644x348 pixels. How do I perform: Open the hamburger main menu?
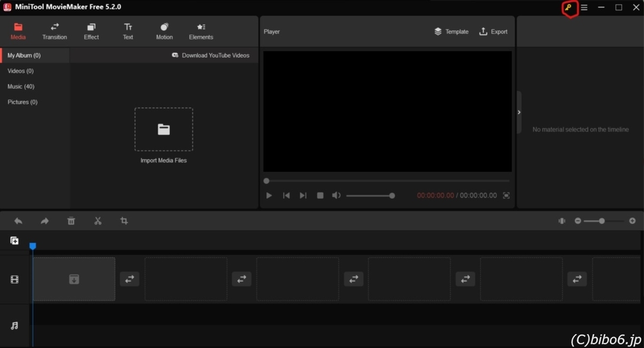tap(584, 8)
